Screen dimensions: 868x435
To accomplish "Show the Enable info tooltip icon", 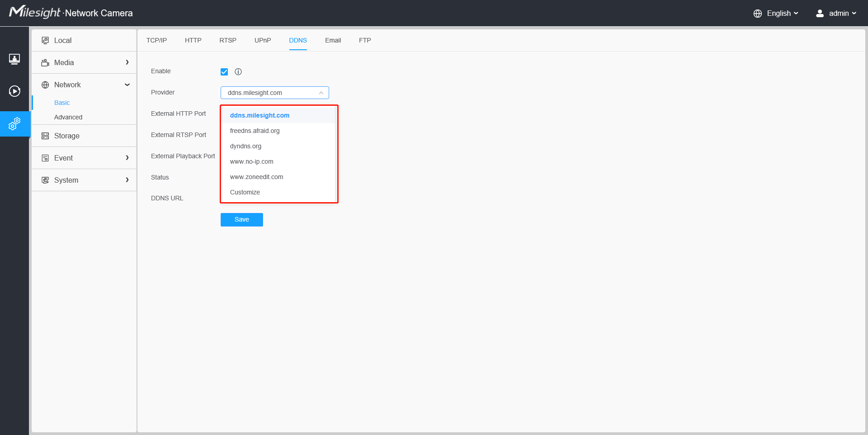I will [x=238, y=71].
